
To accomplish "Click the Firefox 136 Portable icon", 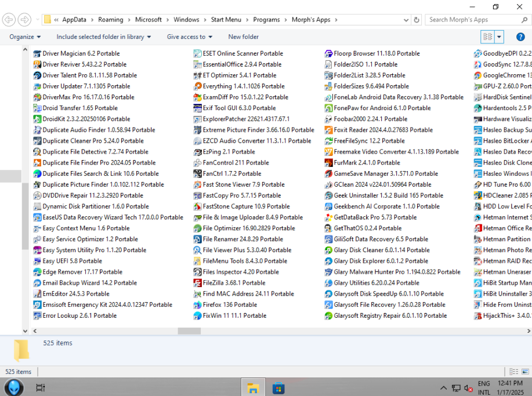I will pos(197,305).
